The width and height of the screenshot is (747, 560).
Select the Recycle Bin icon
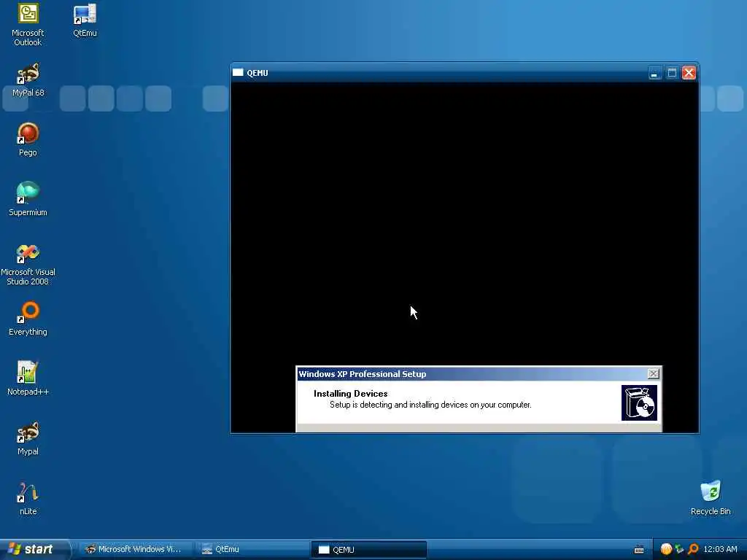click(x=711, y=498)
